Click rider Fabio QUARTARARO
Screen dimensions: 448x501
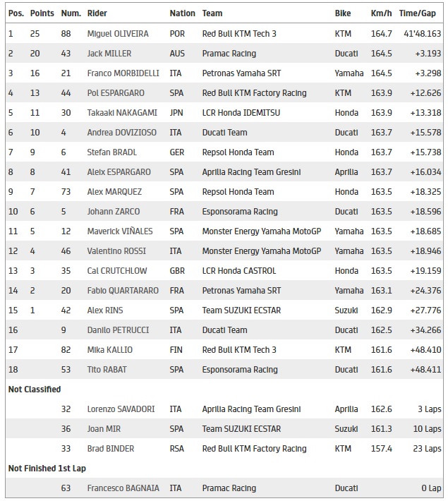(x=123, y=291)
